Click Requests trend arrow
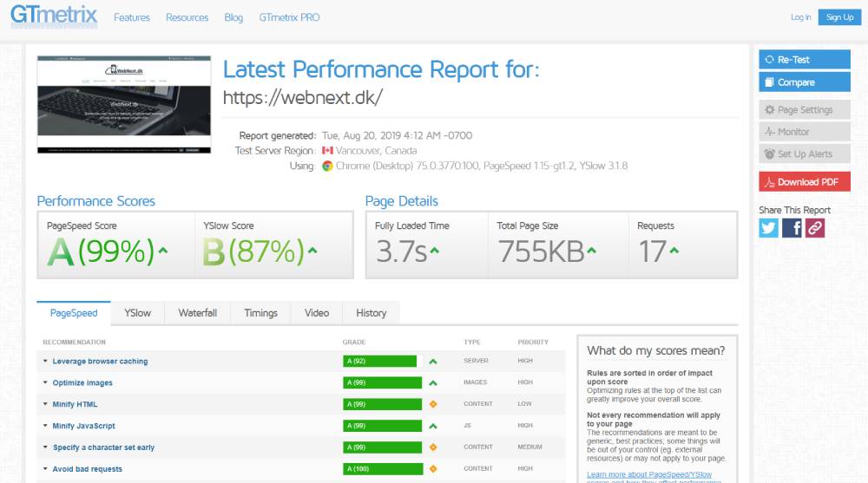Screen dimensions: 868x483 click(674, 251)
